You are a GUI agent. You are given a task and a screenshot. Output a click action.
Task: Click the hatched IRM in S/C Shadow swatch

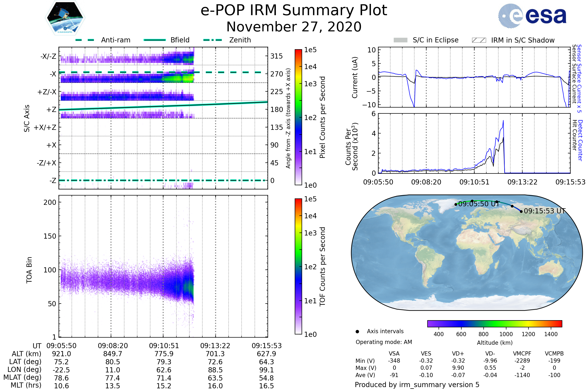click(479, 40)
